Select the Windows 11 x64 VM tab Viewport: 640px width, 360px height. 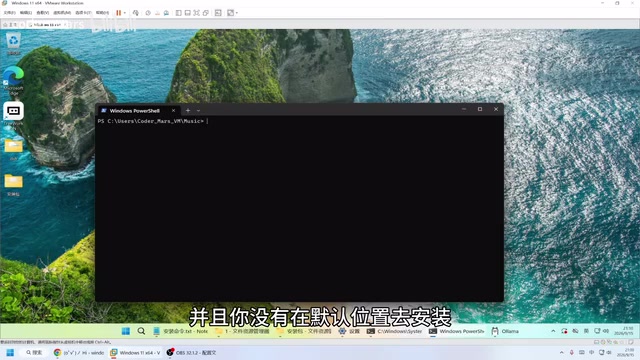(x=47, y=25)
